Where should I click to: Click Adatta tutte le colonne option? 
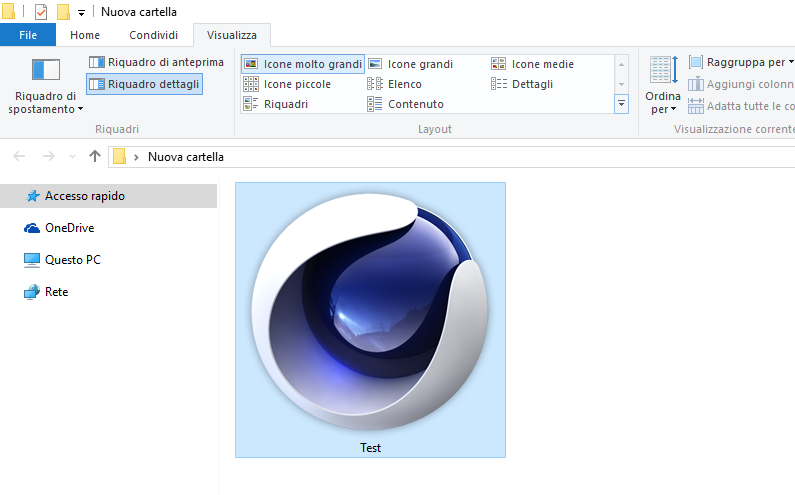[x=741, y=106]
